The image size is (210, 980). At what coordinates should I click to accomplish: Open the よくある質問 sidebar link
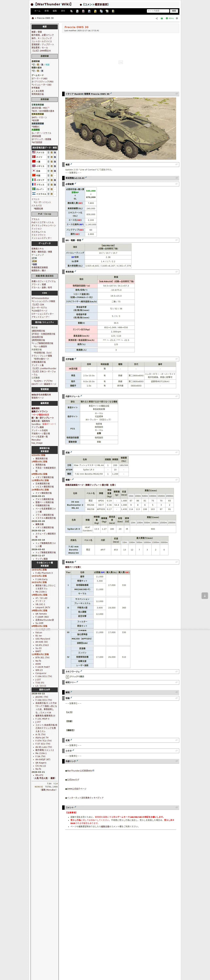[x=38, y=91]
